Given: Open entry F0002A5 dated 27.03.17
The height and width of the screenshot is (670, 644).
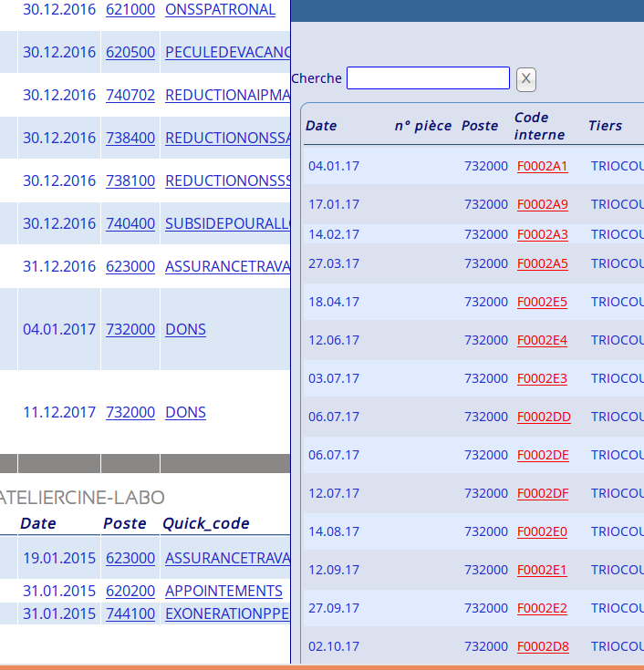Looking at the screenshot, I should tap(542, 263).
